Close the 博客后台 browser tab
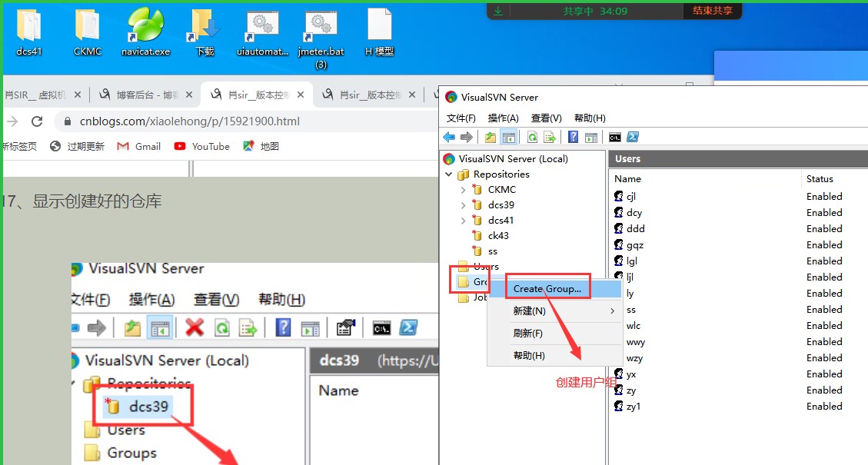 189,95
